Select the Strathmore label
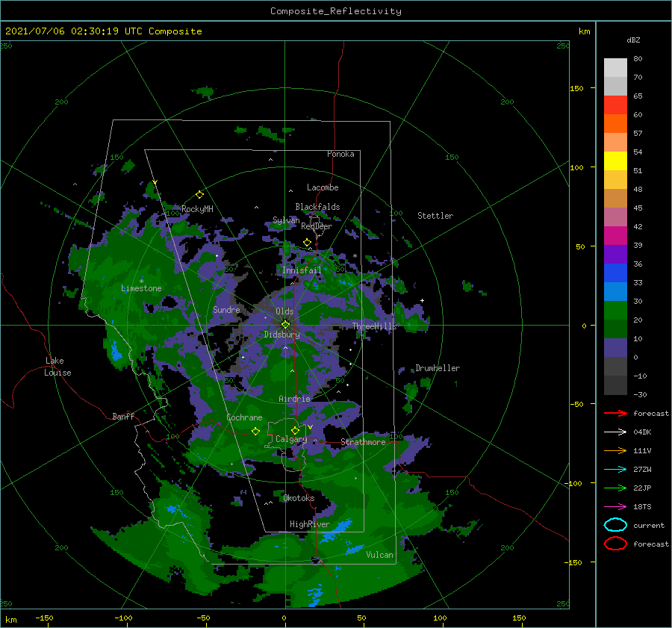This screenshot has height=628, width=672. point(363,442)
